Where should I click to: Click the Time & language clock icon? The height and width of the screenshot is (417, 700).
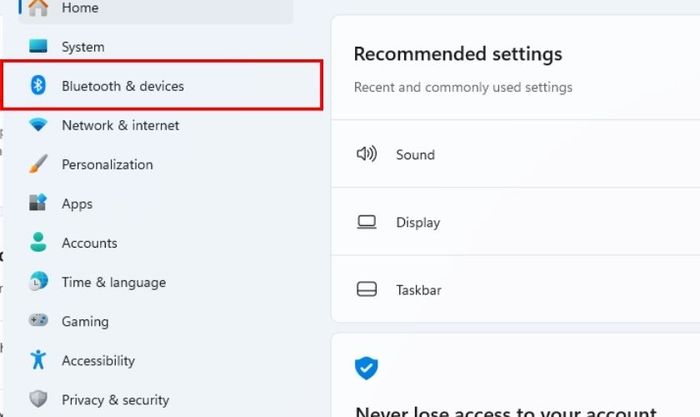(38, 282)
